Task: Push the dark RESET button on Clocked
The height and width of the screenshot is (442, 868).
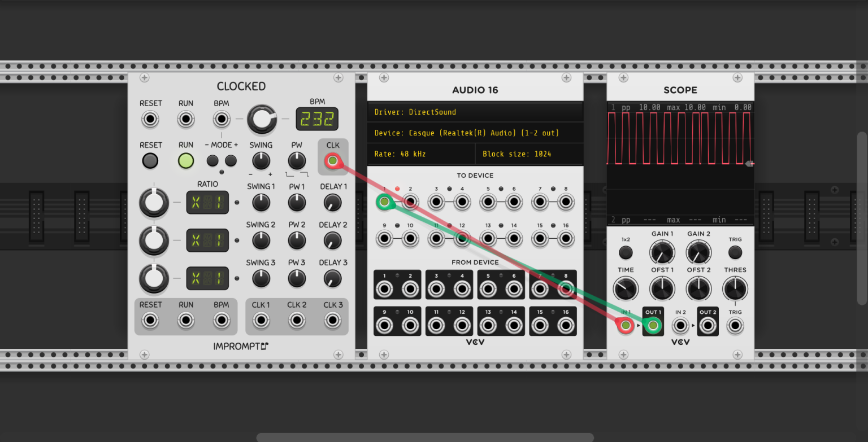Action: 150,161
